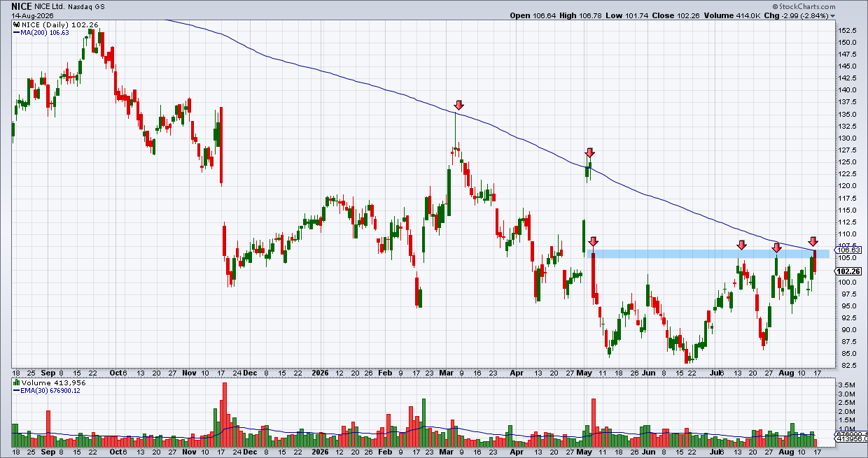
Task: Click the Nov label on the price panel date axis
Action: [190, 373]
